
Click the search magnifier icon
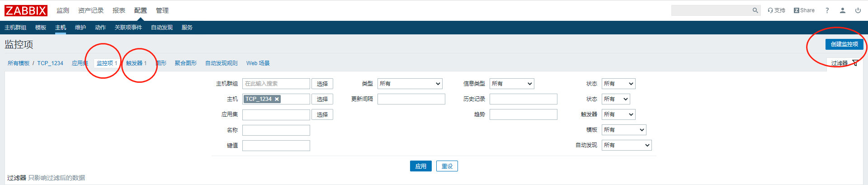(x=755, y=10)
